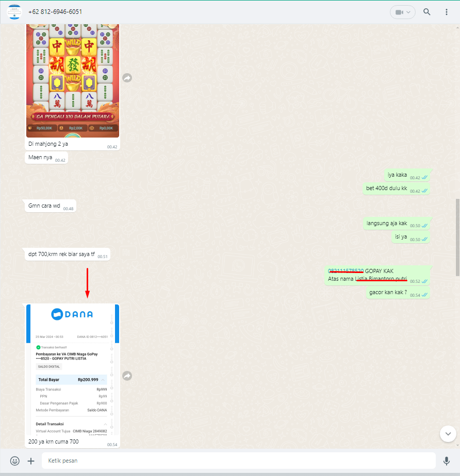Image resolution: width=460 pixels, height=476 pixels.
Task: Open the three-dot chat menu
Action: coord(447,12)
